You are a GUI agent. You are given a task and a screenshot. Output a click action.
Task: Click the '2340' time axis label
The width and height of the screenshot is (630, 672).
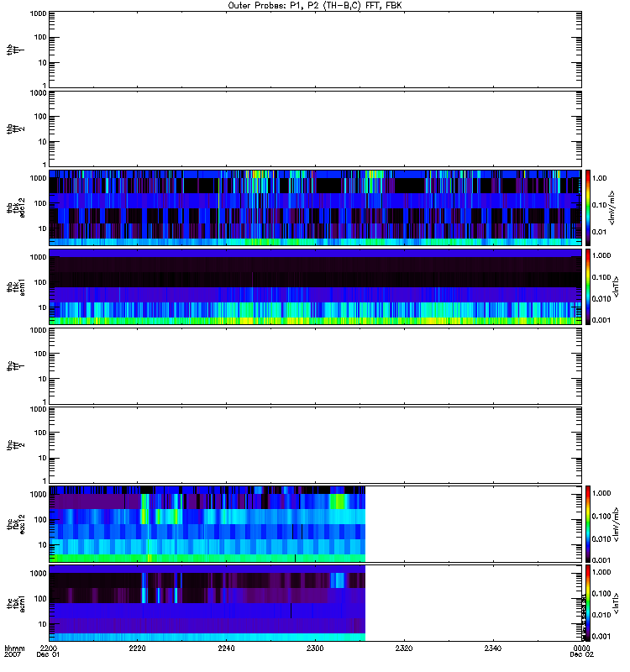[x=493, y=648]
